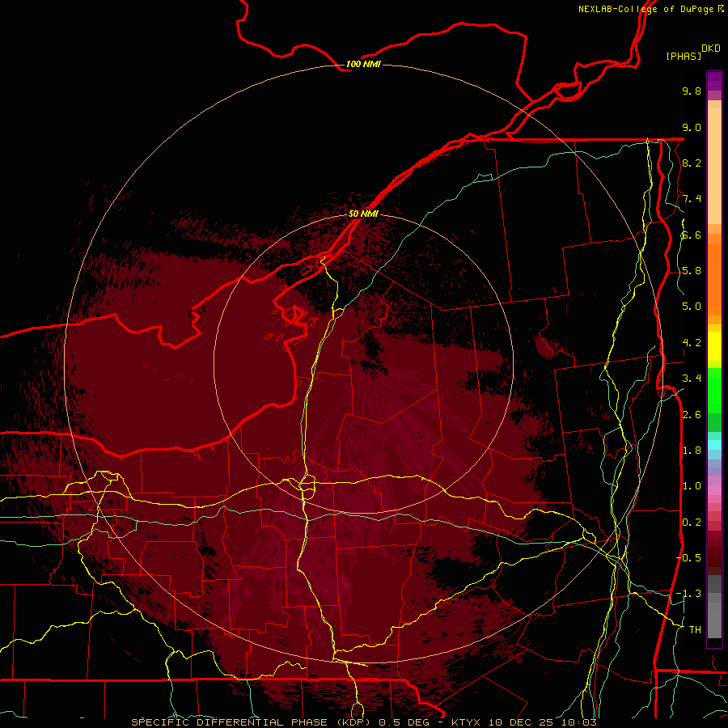
Task: Click the 9.0 scale value
Action: click(692, 127)
